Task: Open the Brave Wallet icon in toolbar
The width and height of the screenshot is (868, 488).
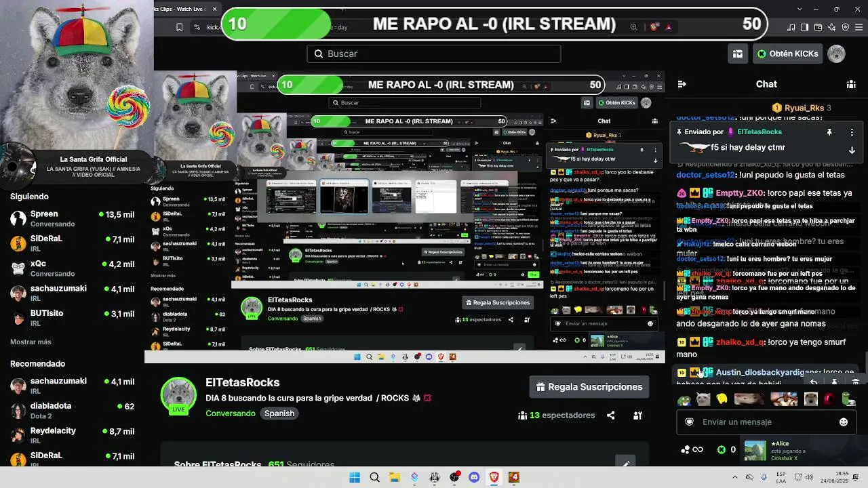Action: coord(818,27)
